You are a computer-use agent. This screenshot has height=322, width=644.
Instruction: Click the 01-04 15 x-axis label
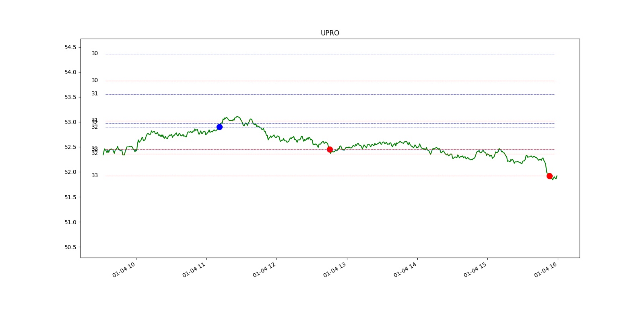475,269
